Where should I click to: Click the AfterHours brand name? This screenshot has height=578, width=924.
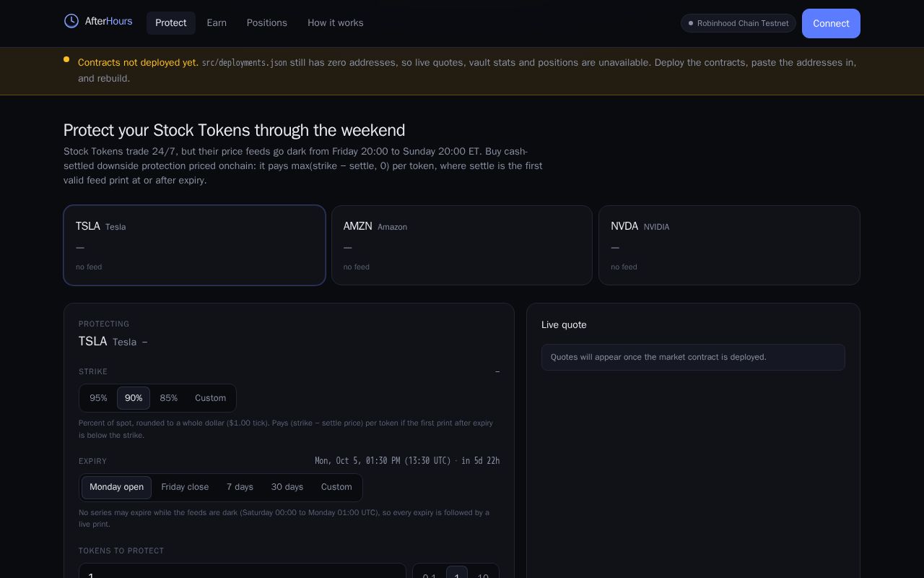click(109, 21)
